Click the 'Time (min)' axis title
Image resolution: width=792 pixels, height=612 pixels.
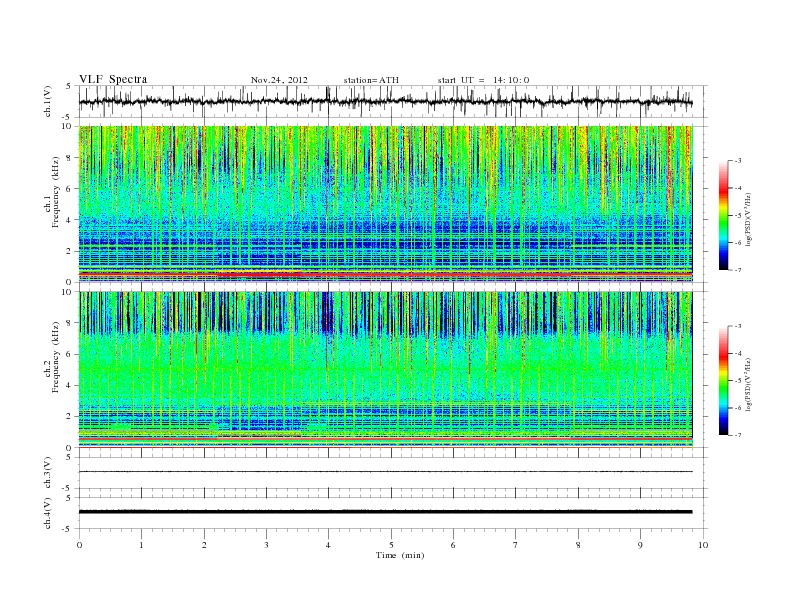tap(400, 555)
